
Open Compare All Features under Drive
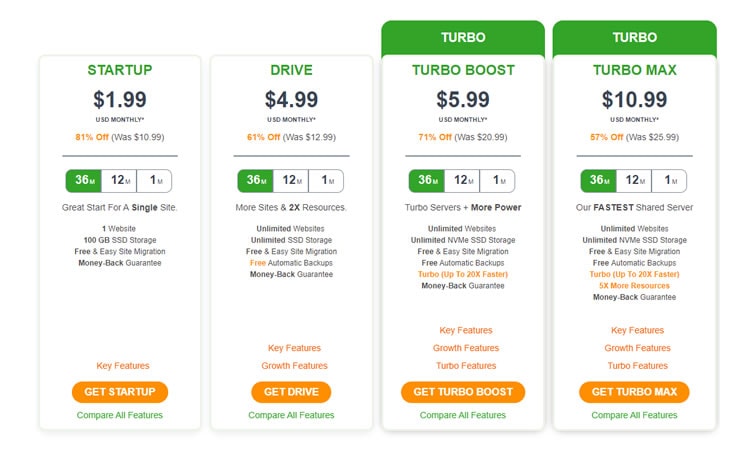click(291, 415)
